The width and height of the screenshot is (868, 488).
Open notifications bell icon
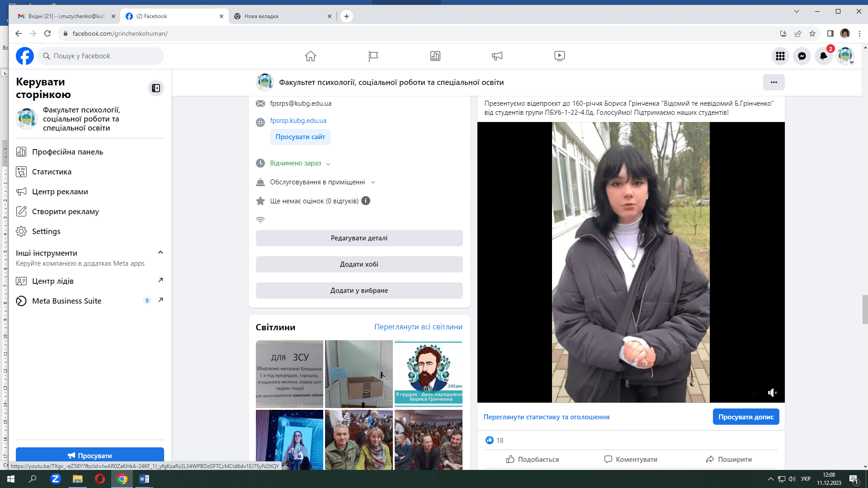(823, 56)
